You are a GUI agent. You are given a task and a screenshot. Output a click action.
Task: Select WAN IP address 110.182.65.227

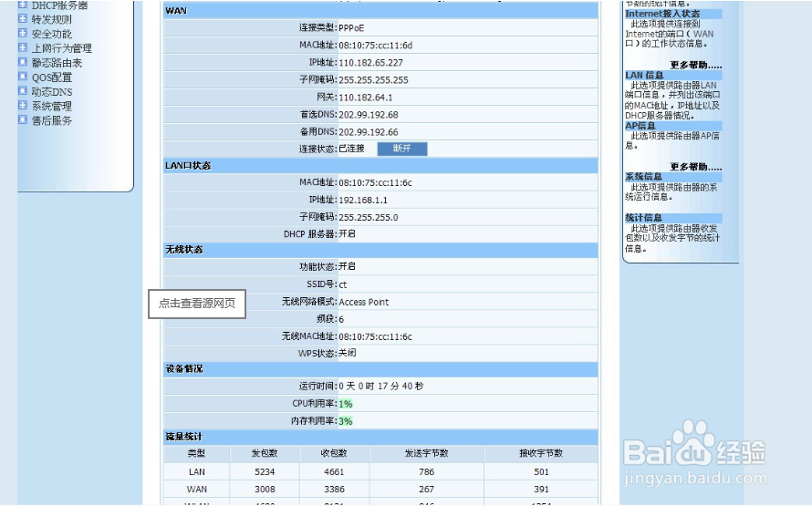(x=370, y=63)
